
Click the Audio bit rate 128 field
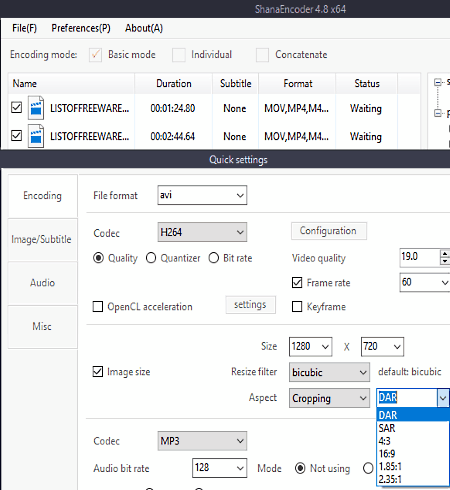click(219, 468)
